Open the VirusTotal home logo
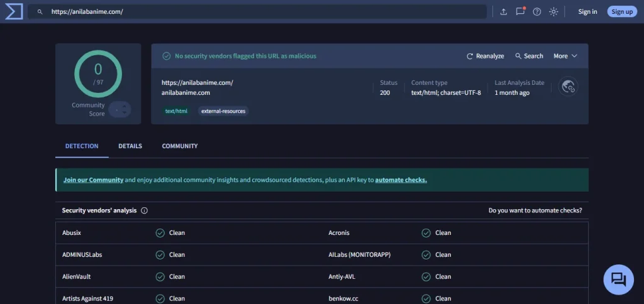This screenshot has width=644, height=304. (14, 11)
